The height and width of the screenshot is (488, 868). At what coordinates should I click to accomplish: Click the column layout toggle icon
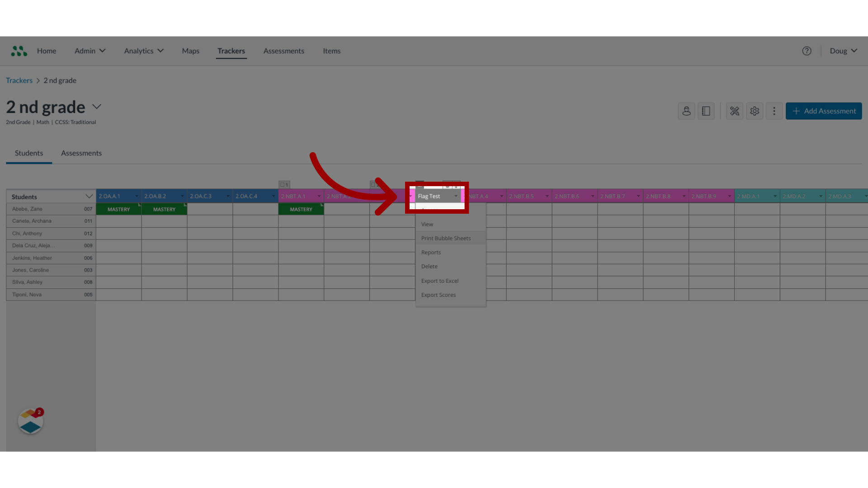click(x=706, y=111)
